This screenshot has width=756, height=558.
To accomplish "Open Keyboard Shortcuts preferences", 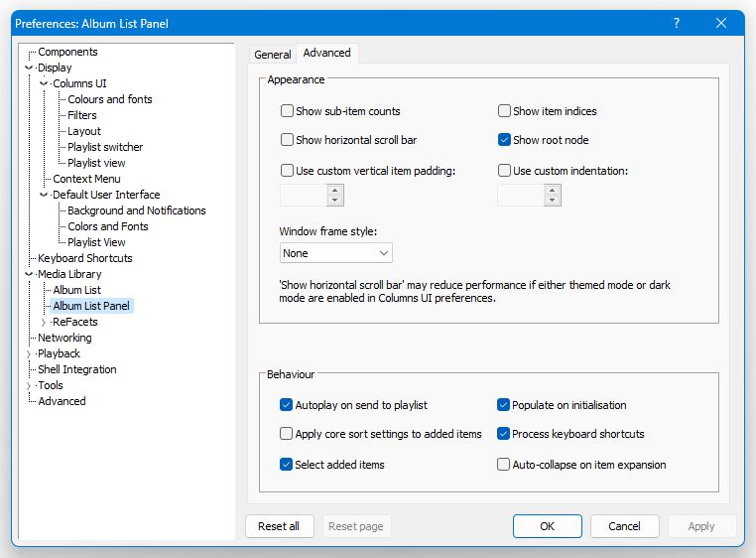I will pos(85,258).
